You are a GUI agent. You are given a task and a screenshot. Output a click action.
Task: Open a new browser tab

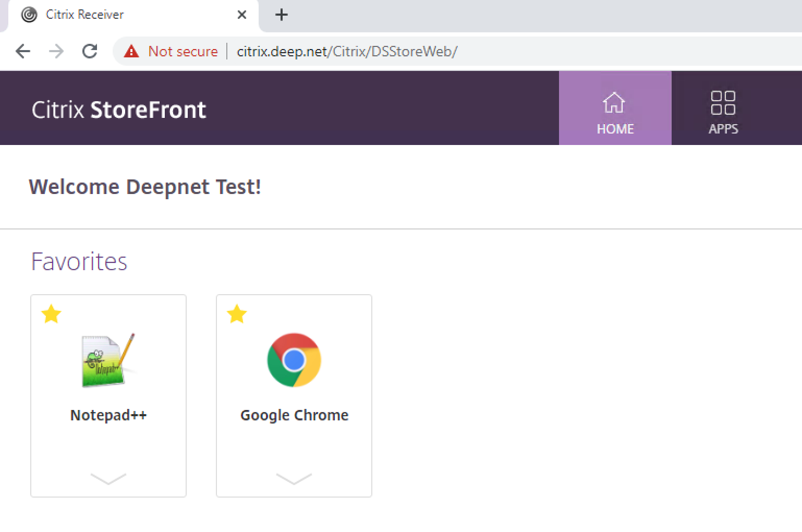coord(282,15)
